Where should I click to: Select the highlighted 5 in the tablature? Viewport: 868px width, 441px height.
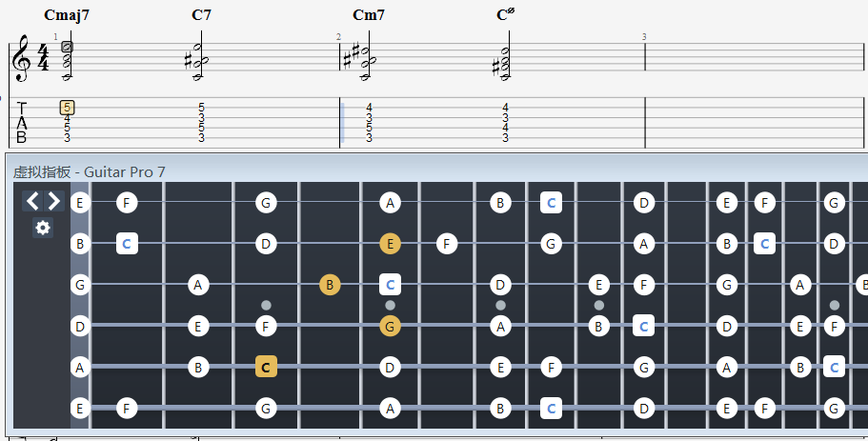pyautogui.click(x=67, y=108)
